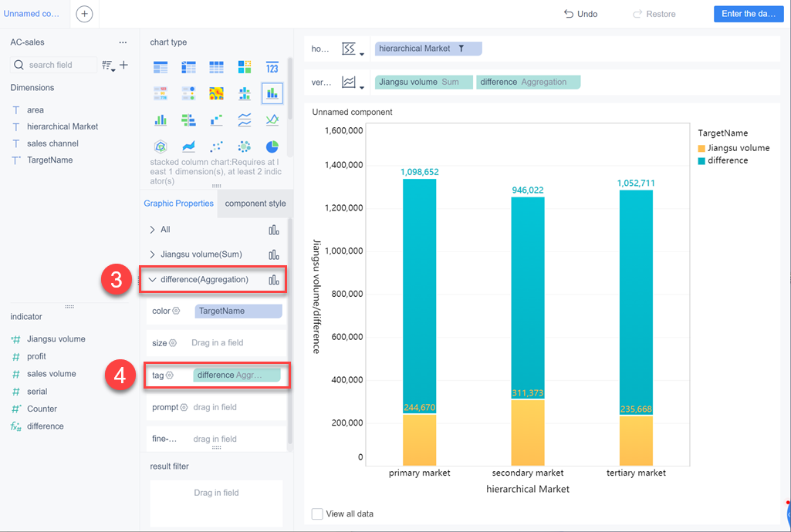The height and width of the screenshot is (532, 791).
Task: Select the group table chart type
Action: click(161, 67)
